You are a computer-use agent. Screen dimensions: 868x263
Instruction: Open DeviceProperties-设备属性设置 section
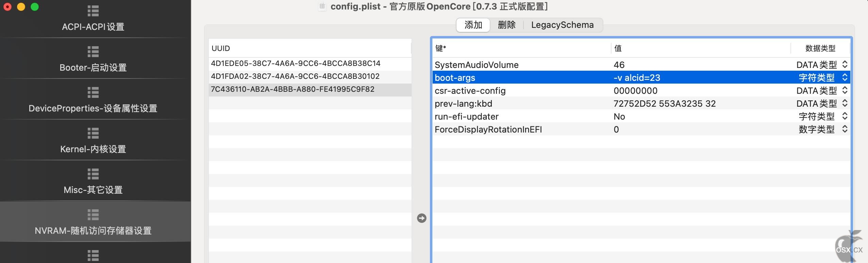pyautogui.click(x=93, y=99)
